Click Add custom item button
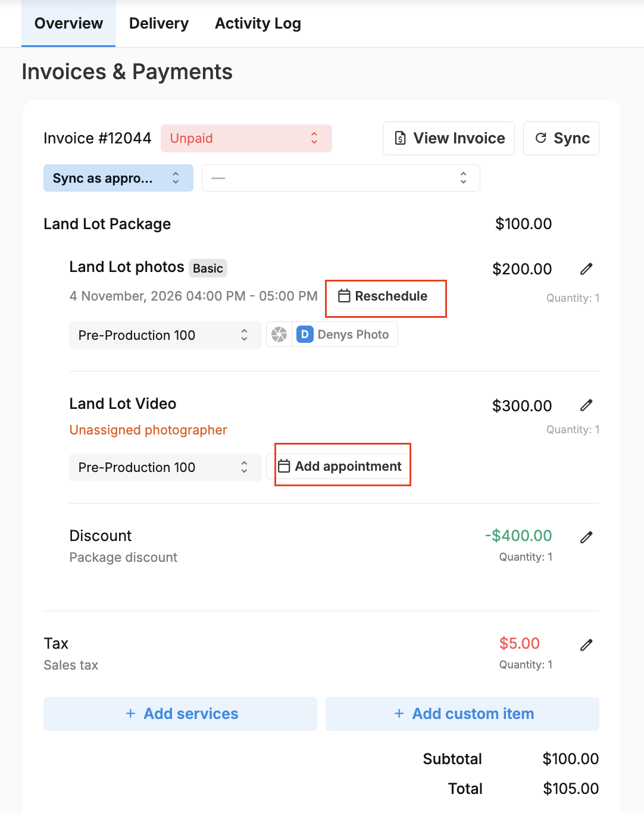This screenshot has height=813, width=644. (462, 714)
